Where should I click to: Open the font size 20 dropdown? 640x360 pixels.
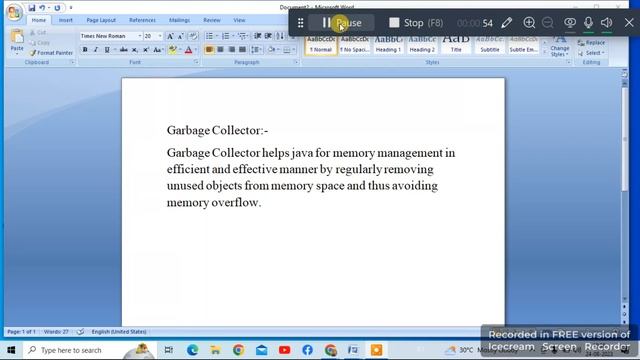(x=160, y=36)
